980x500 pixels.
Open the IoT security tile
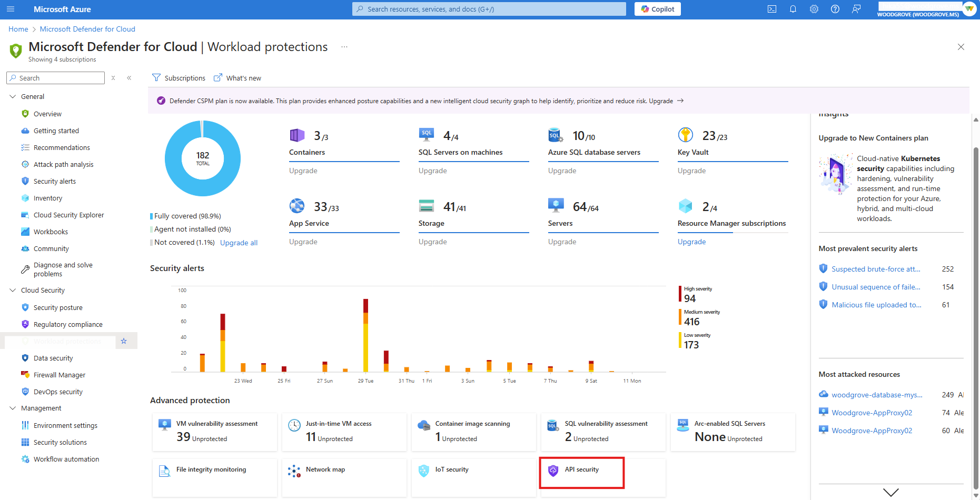coord(451,470)
